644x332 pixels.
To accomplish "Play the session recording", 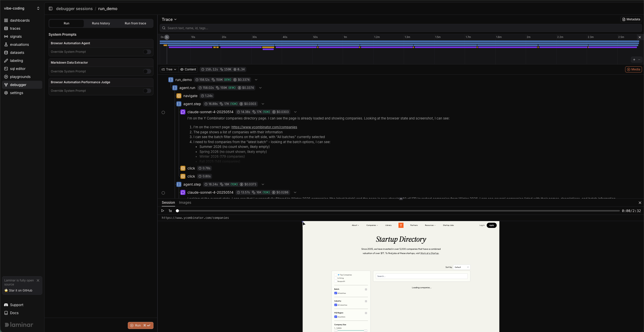I will point(163,211).
